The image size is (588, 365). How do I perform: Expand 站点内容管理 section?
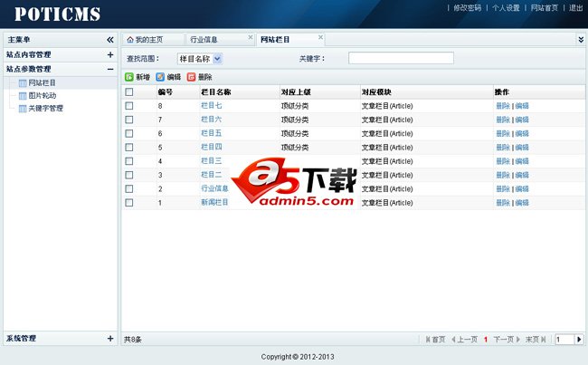click(110, 55)
